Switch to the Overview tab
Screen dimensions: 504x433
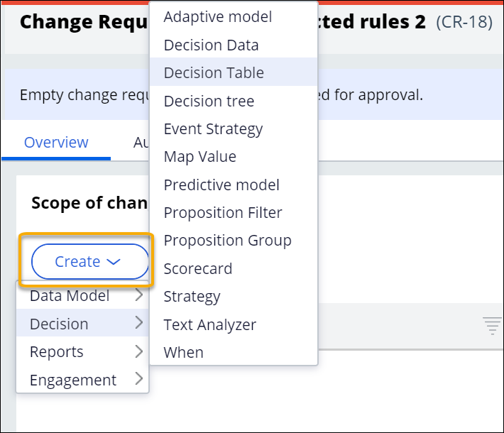(x=56, y=142)
